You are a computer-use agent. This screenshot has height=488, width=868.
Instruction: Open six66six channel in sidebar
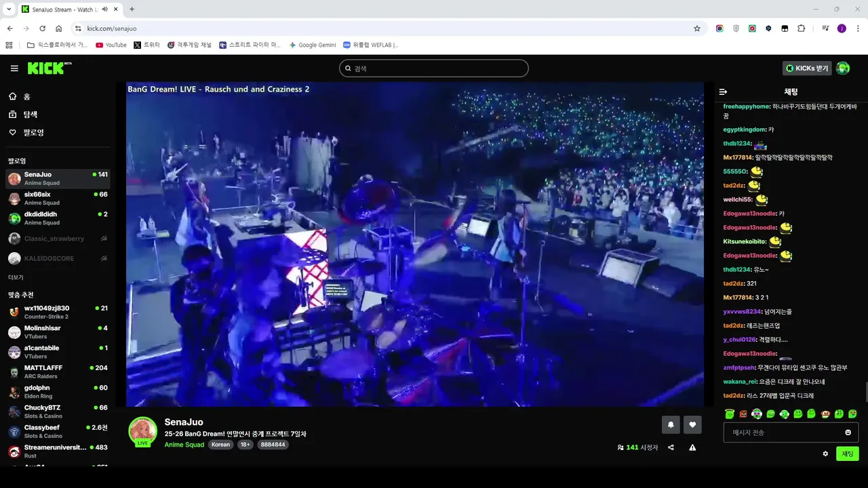click(x=58, y=198)
